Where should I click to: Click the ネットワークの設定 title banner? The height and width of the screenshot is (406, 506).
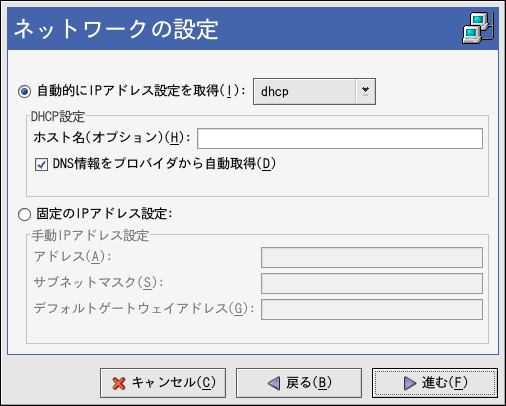(253, 29)
